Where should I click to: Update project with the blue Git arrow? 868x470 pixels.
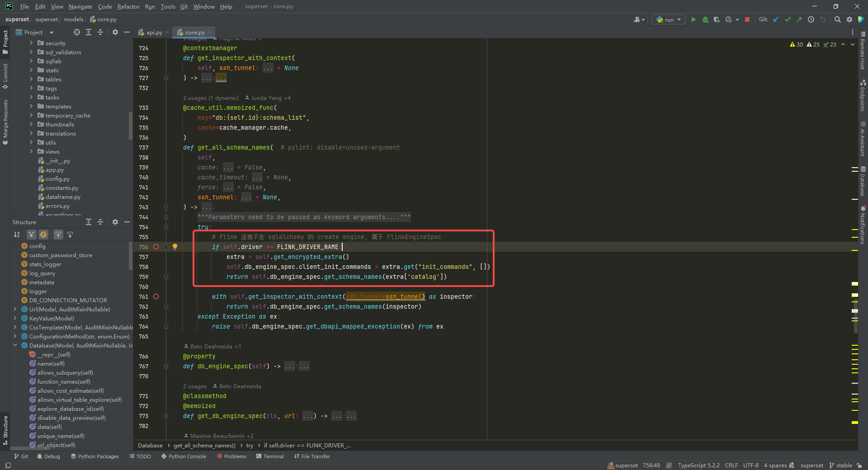776,19
